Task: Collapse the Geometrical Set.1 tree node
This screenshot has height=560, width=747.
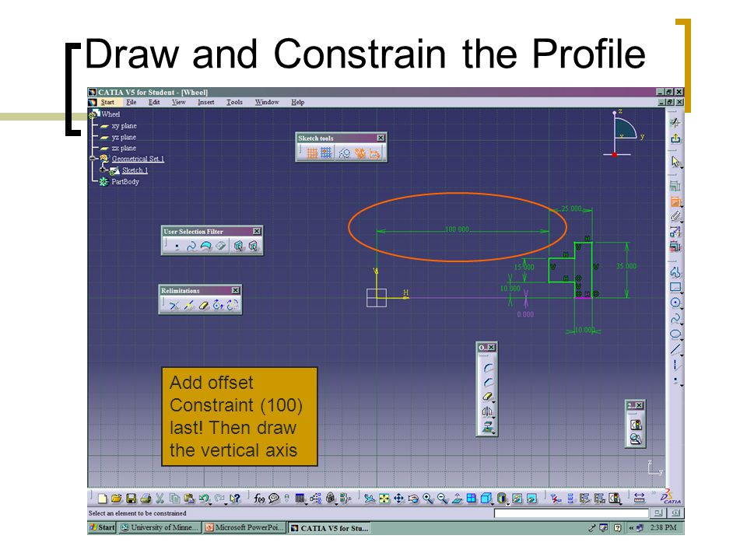Action: coord(93,159)
